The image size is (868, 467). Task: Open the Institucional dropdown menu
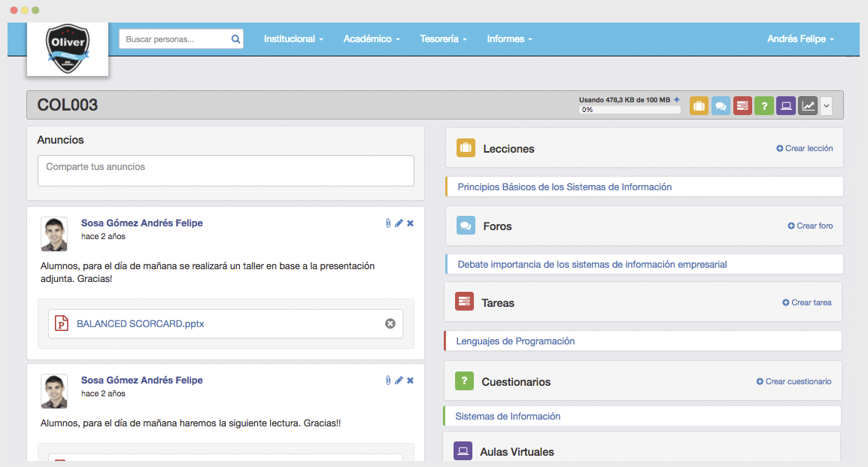293,39
